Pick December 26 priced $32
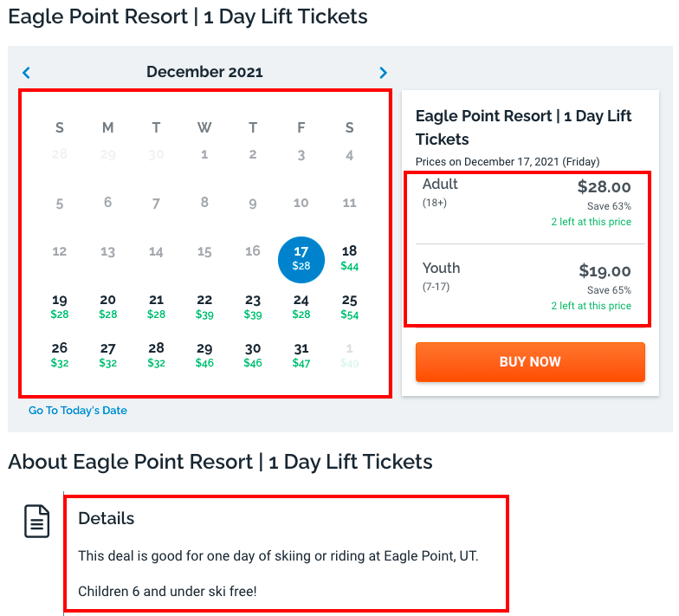679x616 pixels. tap(60, 355)
